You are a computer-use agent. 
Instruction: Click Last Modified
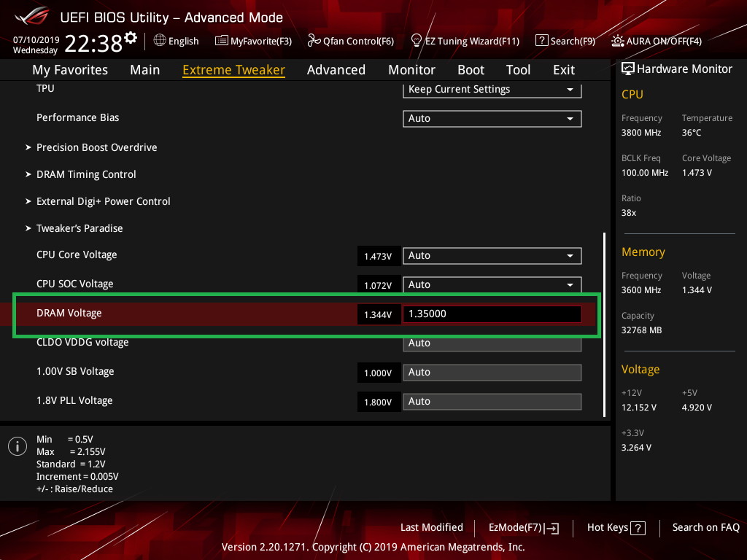click(432, 528)
